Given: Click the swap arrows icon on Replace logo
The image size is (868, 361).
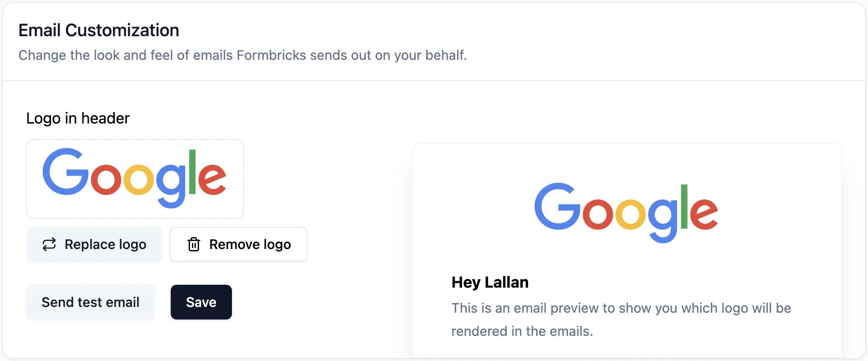Looking at the screenshot, I should (x=49, y=245).
